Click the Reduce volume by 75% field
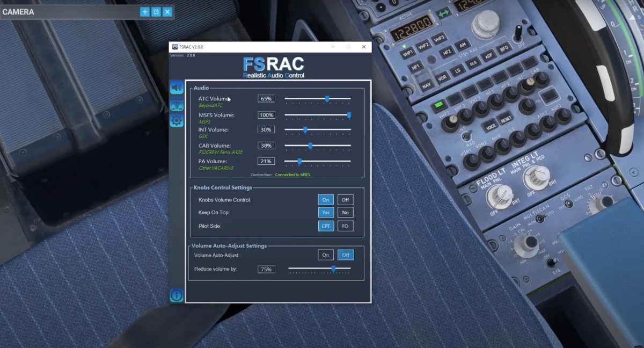 (266, 269)
